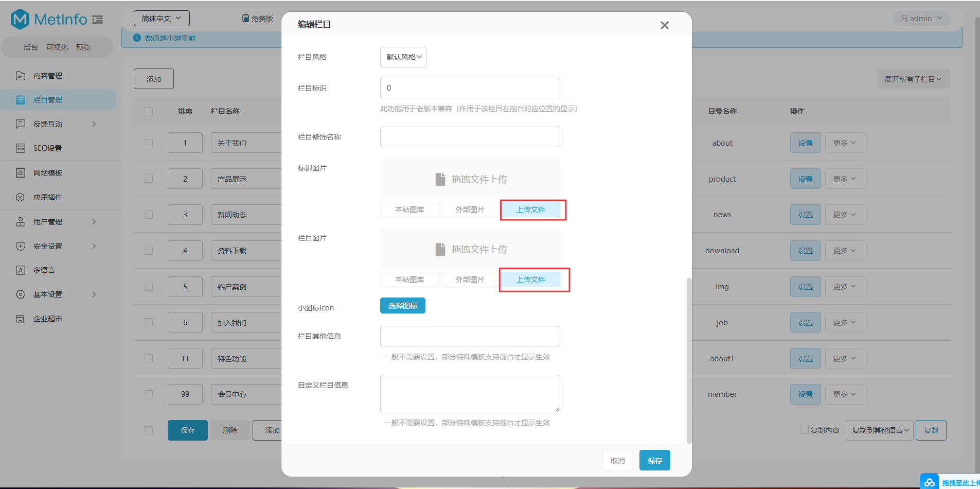
Task: Enable the 复制内容 checkbox
Action: pyautogui.click(x=804, y=430)
